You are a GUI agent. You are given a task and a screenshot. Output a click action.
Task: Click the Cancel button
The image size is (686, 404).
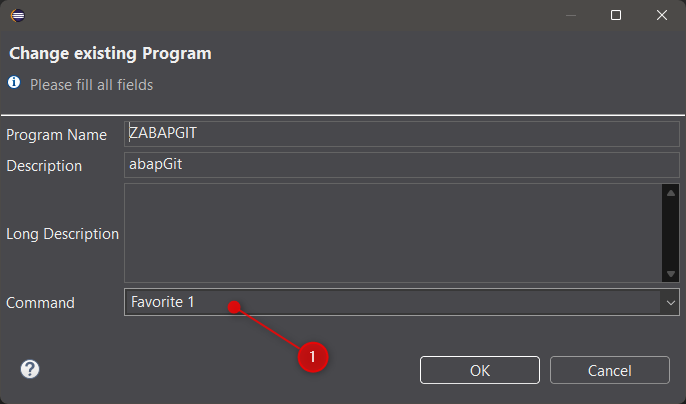click(x=609, y=370)
